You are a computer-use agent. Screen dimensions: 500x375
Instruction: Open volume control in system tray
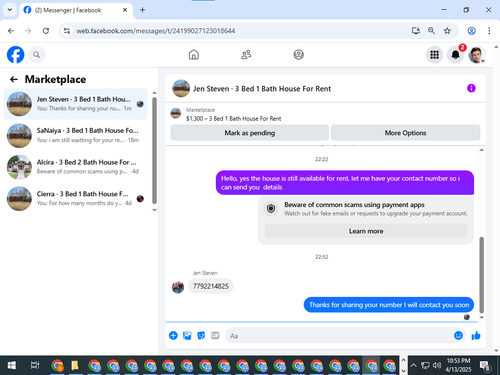pyautogui.click(x=437, y=365)
